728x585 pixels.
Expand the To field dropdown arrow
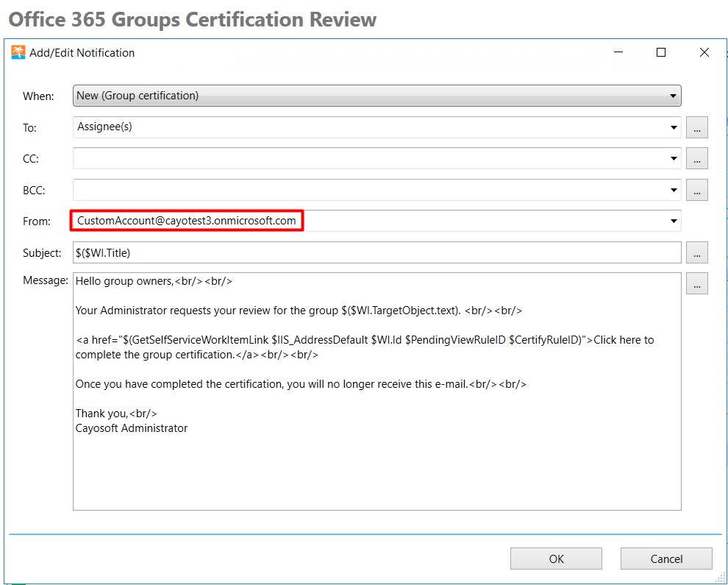pyautogui.click(x=674, y=127)
